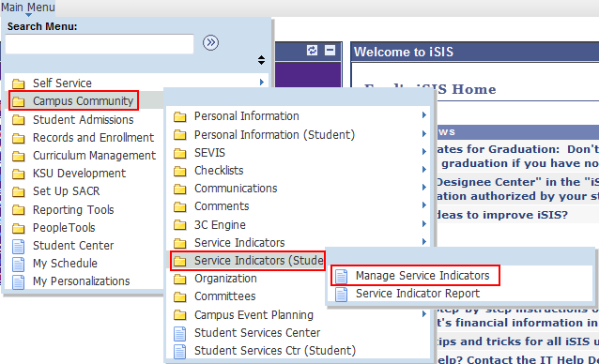
Task: Click the refresh icon on pagelet header
Action: pyautogui.click(x=312, y=50)
